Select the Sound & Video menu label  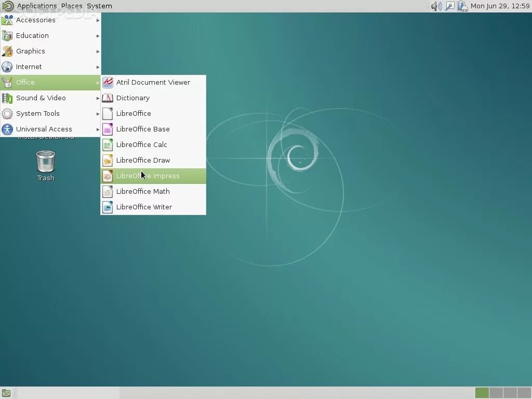coord(41,98)
